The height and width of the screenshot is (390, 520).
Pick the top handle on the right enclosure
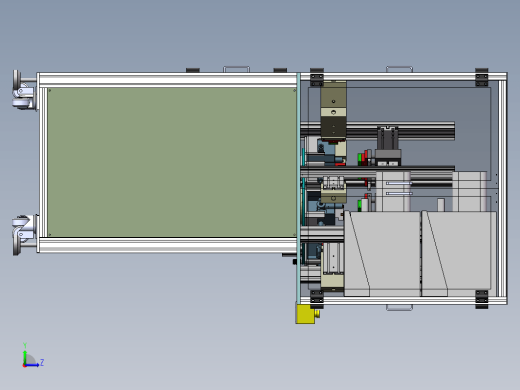click(399, 69)
